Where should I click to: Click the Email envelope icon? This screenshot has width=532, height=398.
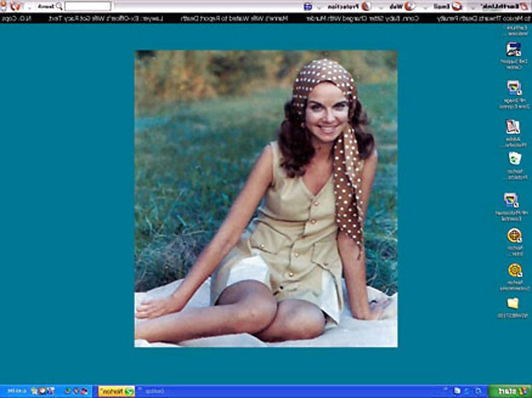pyautogui.click(x=457, y=6)
